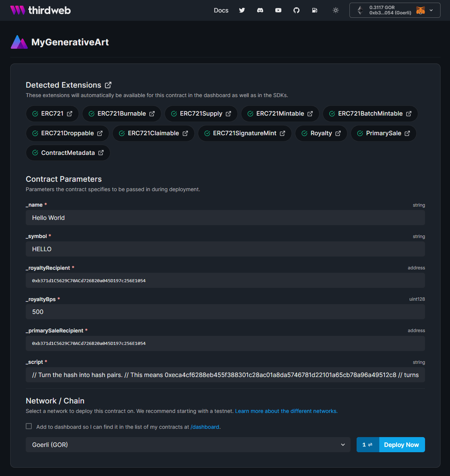The image size is (450, 476).
Task: Open the thirdweb Discord server
Action: tap(260, 10)
